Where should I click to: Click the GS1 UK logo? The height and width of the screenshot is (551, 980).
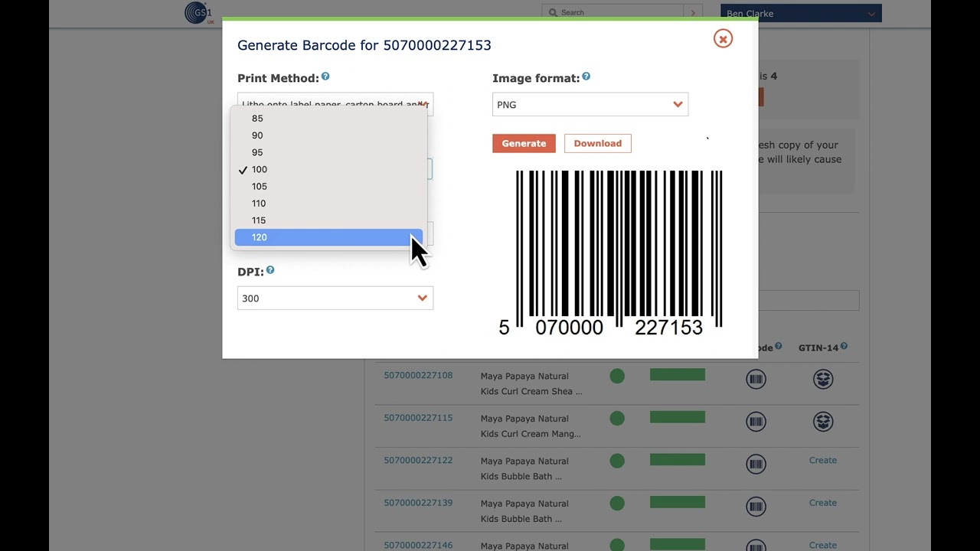pyautogui.click(x=198, y=13)
